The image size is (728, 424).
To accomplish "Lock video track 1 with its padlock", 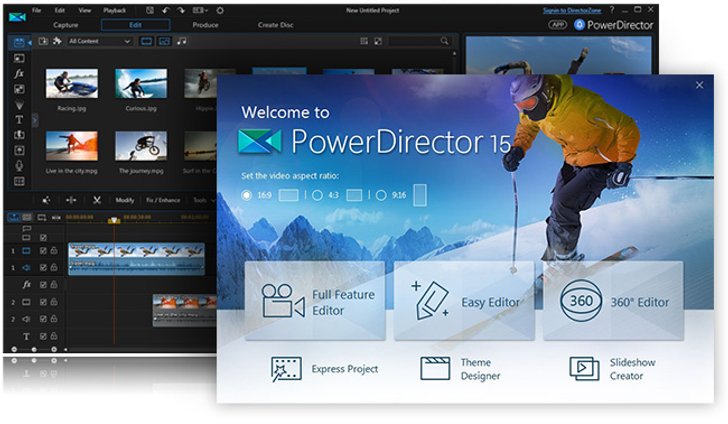I will [x=54, y=251].
